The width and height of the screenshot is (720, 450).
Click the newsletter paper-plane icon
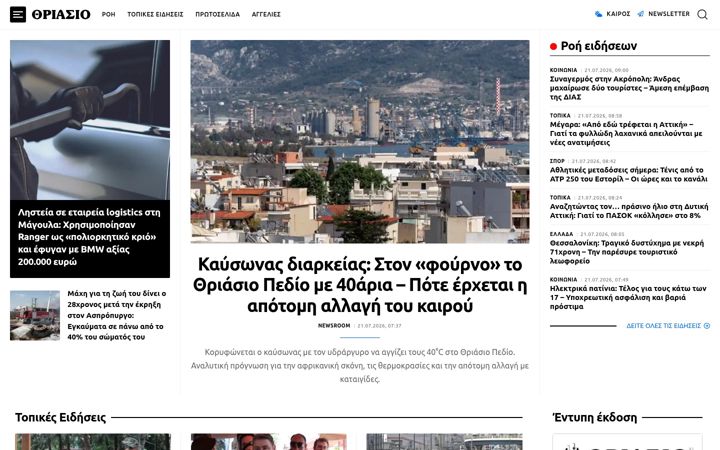[641, 14]
